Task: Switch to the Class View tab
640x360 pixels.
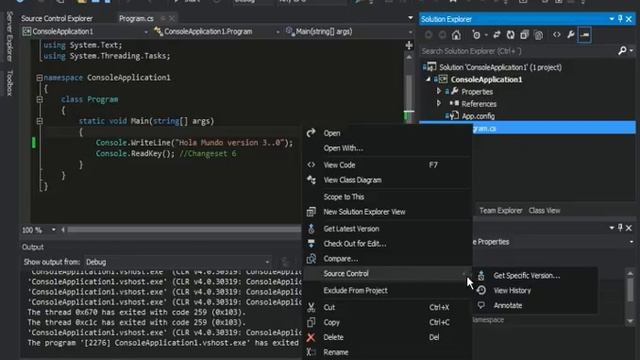Action: (544, 211)
